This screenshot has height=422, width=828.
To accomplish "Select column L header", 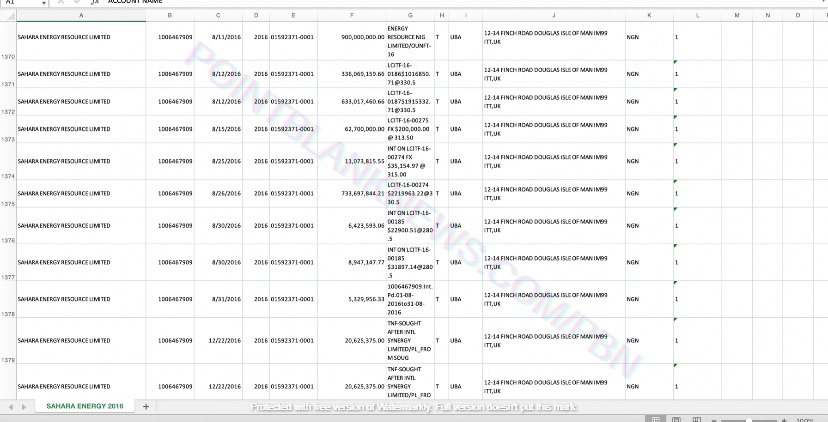I will click(x=698, y=15).
